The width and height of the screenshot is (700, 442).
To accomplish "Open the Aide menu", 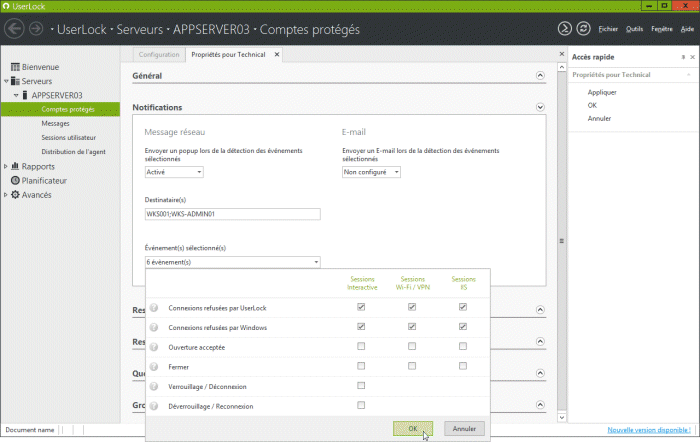I will click(687, 29).
